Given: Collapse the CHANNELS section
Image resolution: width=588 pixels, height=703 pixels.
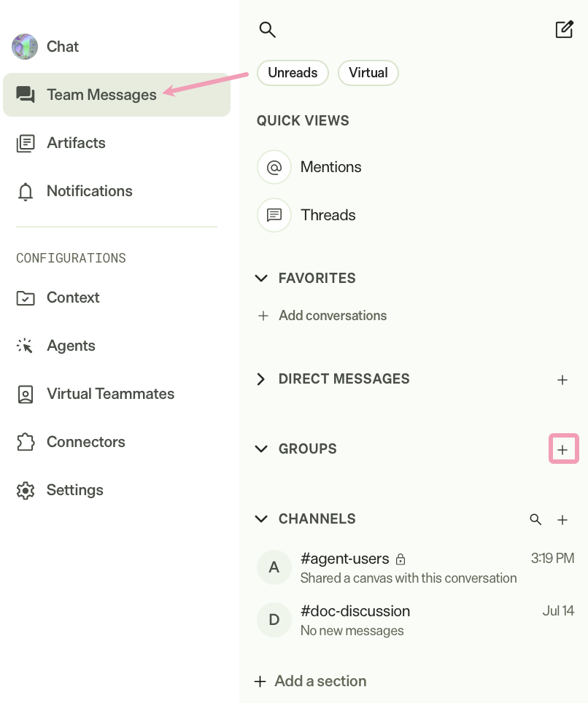Looking at the screenshot, I should coord(261,518).
